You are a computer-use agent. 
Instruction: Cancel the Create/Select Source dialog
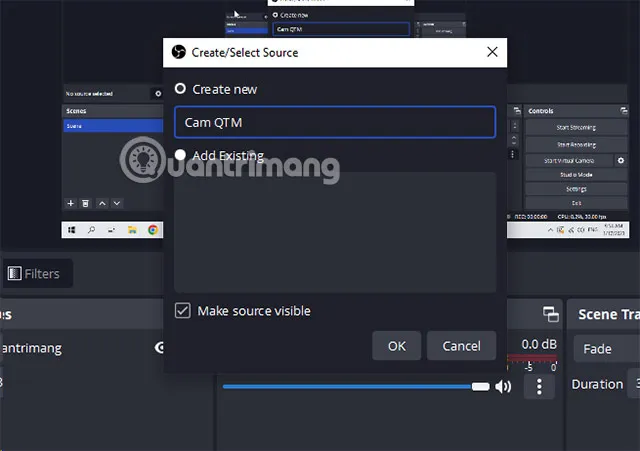click(x=461, y=346)
